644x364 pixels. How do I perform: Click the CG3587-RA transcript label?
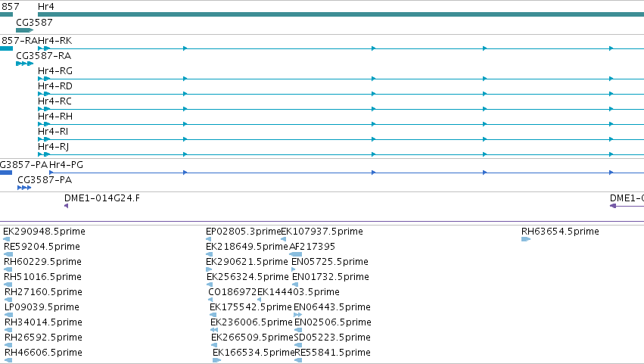44,56
